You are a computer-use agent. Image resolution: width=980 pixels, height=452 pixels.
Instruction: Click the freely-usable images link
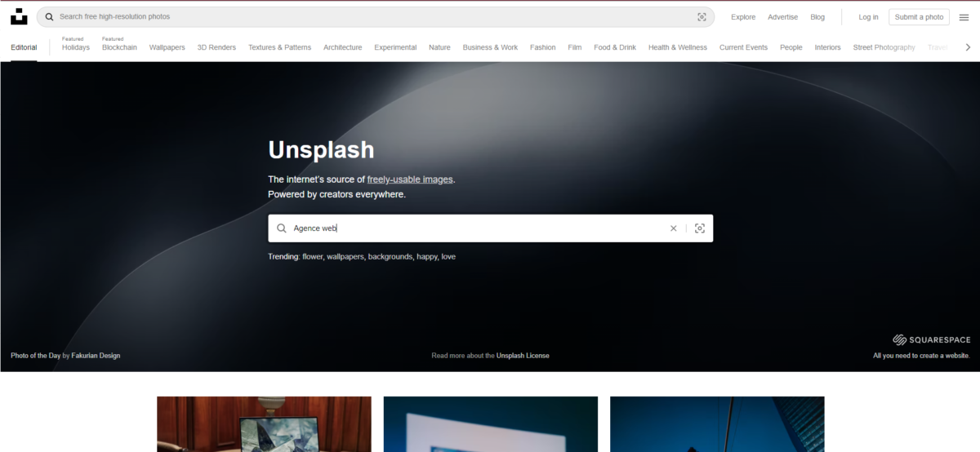point(409,179)
